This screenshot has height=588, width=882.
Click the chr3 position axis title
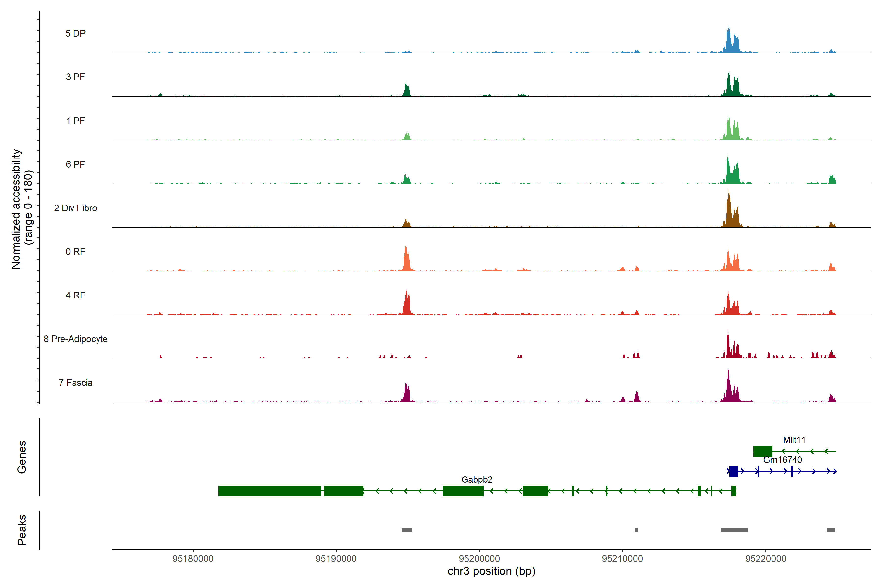point(491,571)
